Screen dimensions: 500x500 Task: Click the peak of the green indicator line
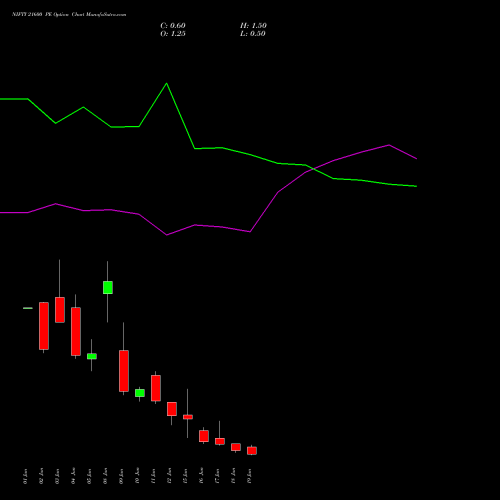coord(167,83)
